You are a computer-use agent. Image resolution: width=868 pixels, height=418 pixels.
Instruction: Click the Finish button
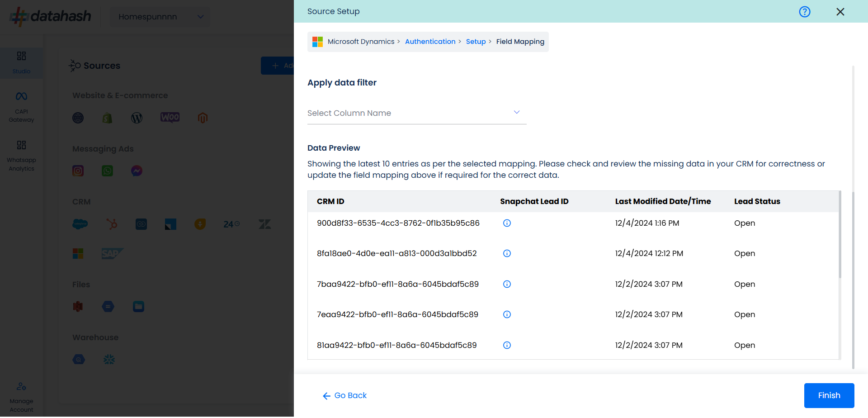[x=829, y=396]
